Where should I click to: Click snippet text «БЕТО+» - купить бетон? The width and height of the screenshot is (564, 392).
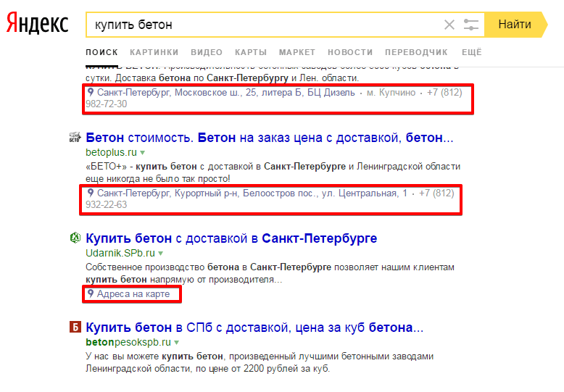point(273,172)
